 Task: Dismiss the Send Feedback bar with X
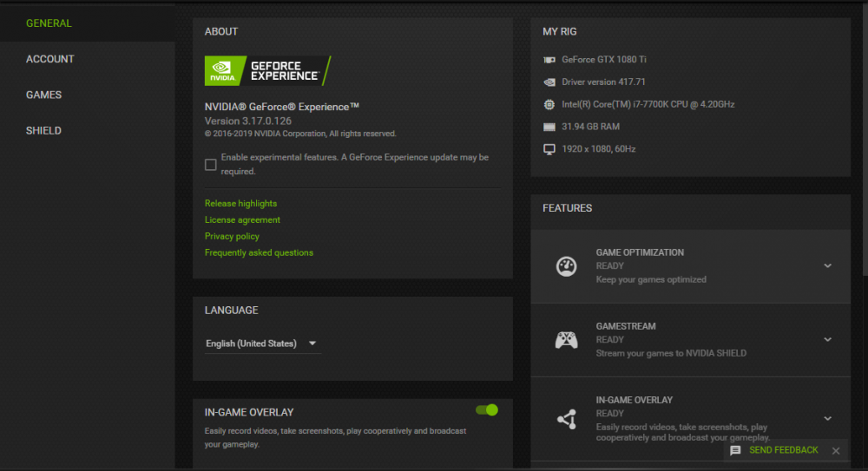pyautogui.click(x=836, y=451)
